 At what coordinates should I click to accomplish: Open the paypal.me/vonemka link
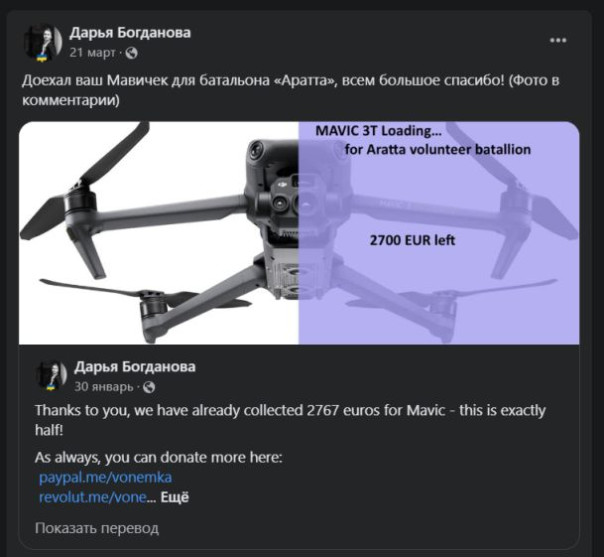point(105,477)
